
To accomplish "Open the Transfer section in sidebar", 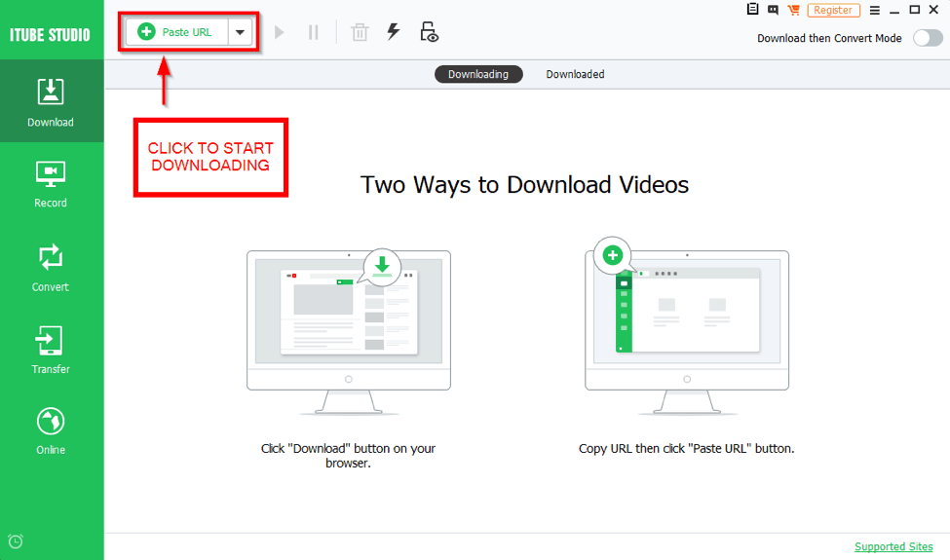I will [51, 350].
